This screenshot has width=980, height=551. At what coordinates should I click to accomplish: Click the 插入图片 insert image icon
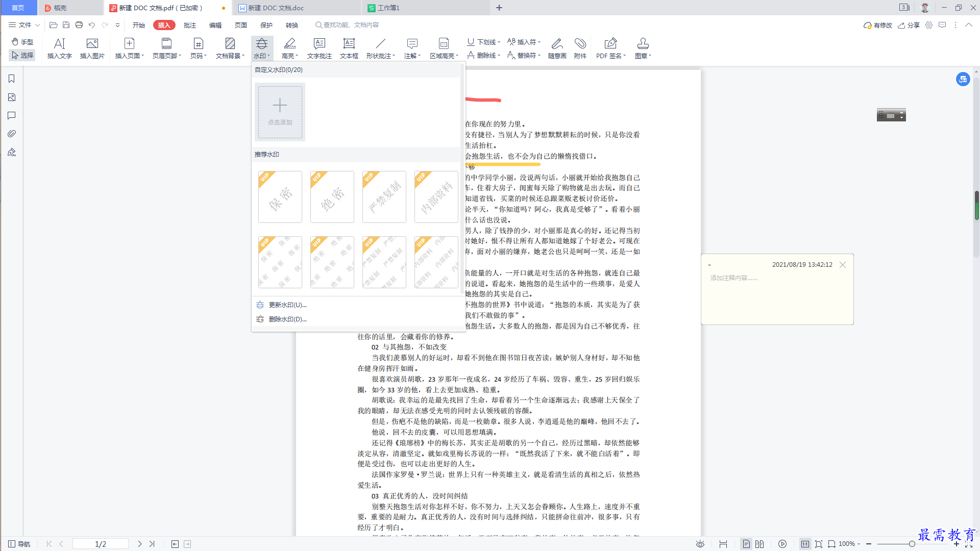tap(92, 48)
